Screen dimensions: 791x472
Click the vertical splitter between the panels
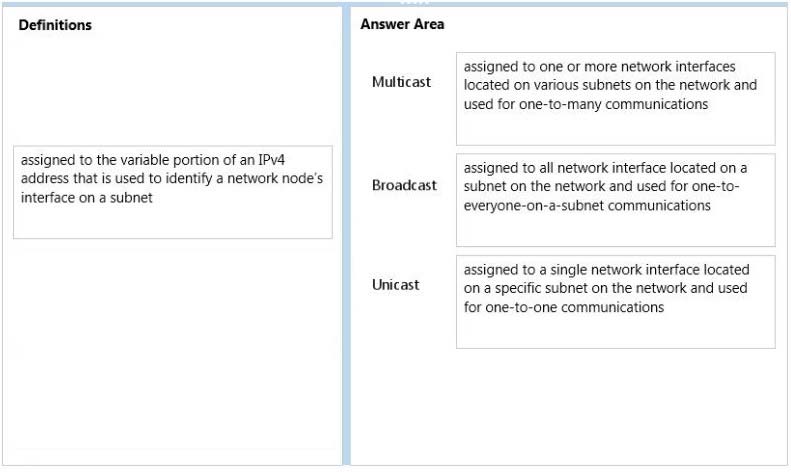[x=346, y=236]
